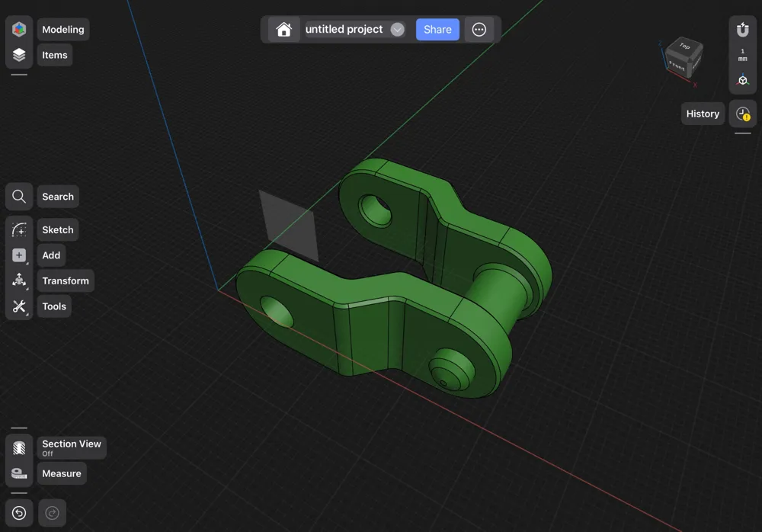Screen dimensions: 762x532
Task: Toggle the Section View icon
Action: click(x=19, y=448)
